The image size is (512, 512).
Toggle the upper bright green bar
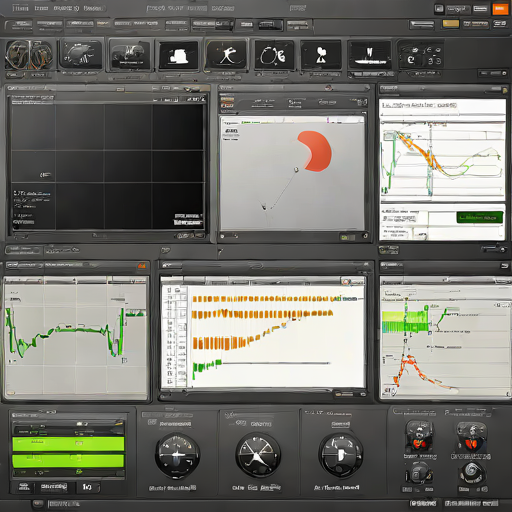point(68,444)
